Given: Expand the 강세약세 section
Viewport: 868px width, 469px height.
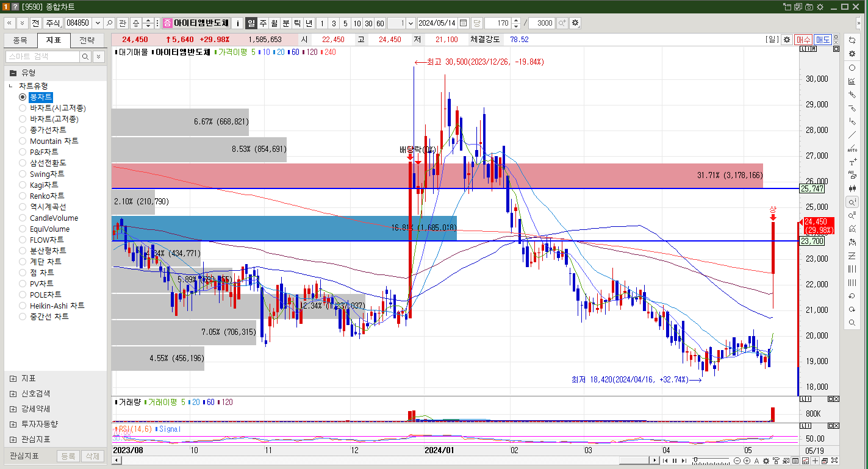Looking at the screenshot, I should (x=13, y=409).
